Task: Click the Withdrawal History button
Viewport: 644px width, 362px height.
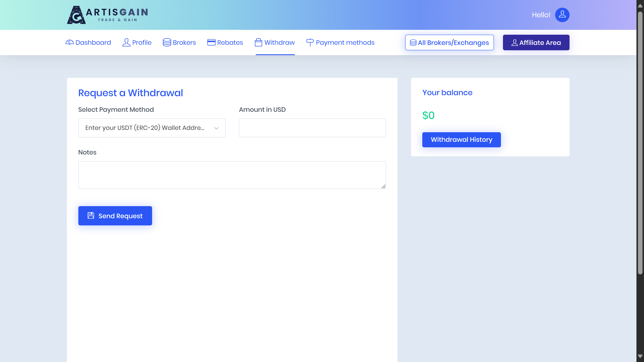Action: [462, 140]
